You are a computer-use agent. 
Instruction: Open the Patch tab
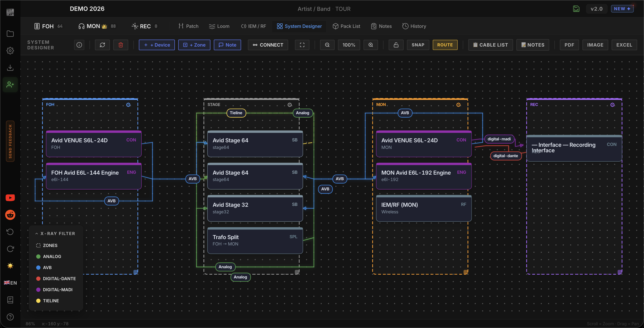tap(188, 26)
